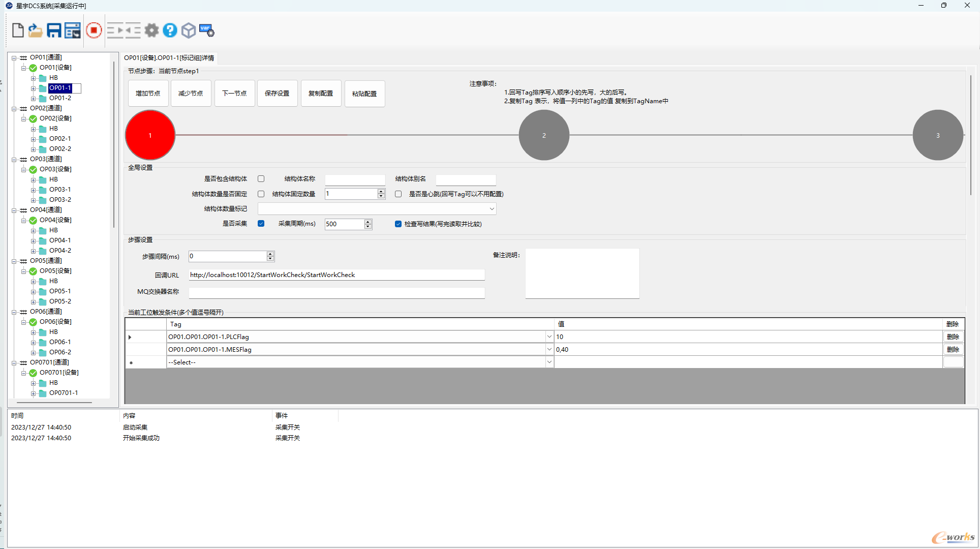This screenshot has width=980, height=549.
Task: Open an existing project folder
Action: pos(35,30)
